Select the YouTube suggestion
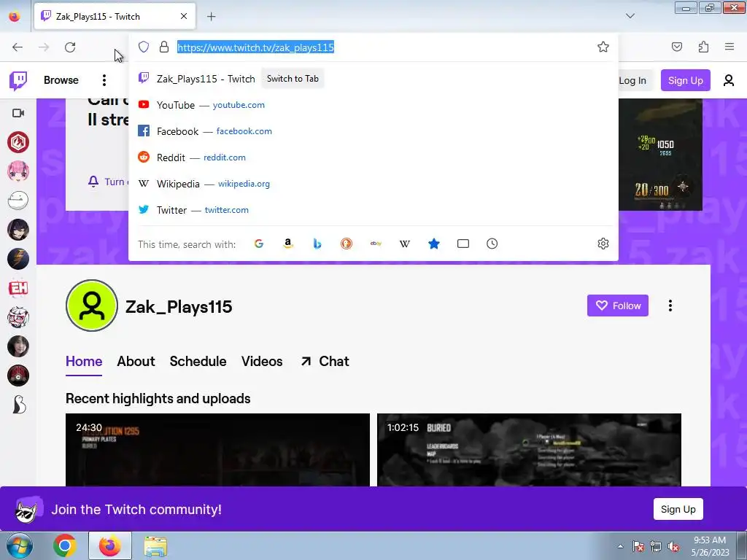Screen dimensions: 747x560 [373, 105]
